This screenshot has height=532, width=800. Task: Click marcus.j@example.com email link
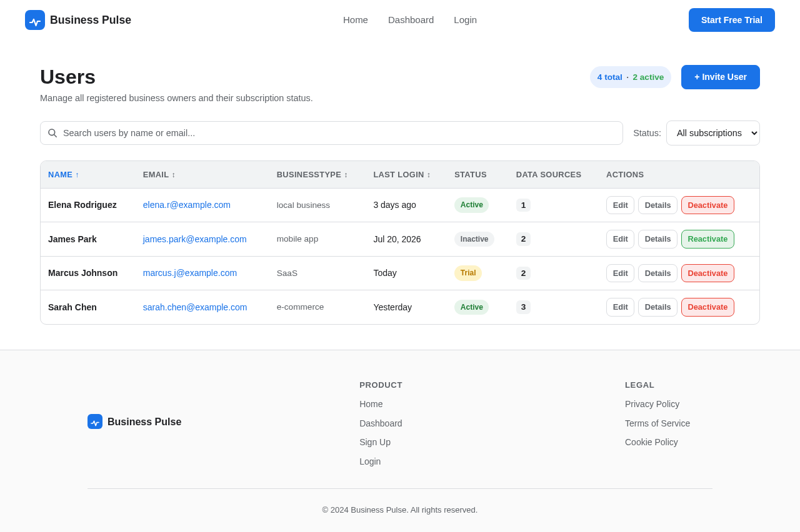click(x=190, y=273)
